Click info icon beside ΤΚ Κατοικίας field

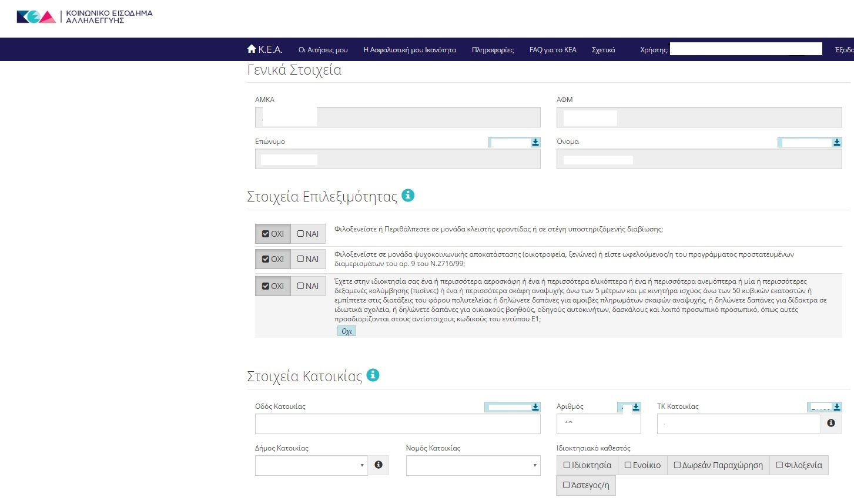click(x=830, y=423)
